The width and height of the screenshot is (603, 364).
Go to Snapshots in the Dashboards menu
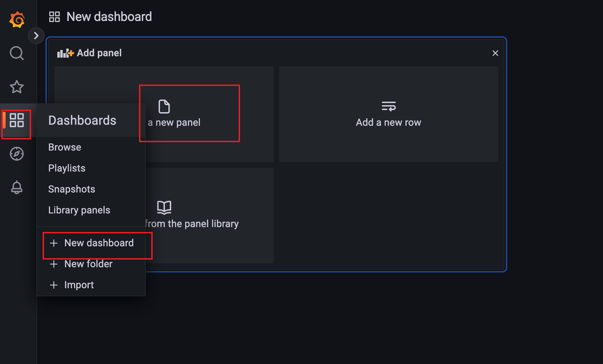pyautogui.click(x=72, y=189)
